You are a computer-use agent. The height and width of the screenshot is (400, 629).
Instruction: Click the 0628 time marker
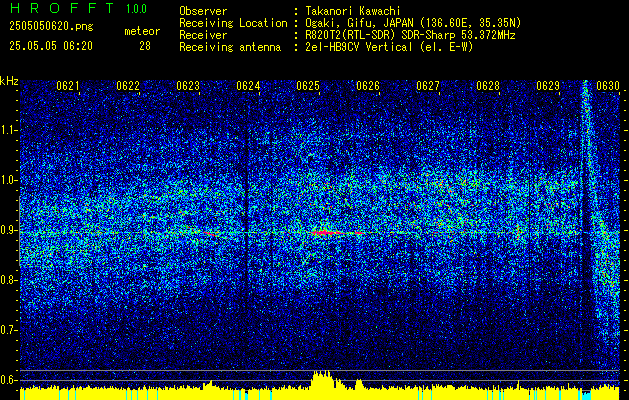click(x=488, y=86)
